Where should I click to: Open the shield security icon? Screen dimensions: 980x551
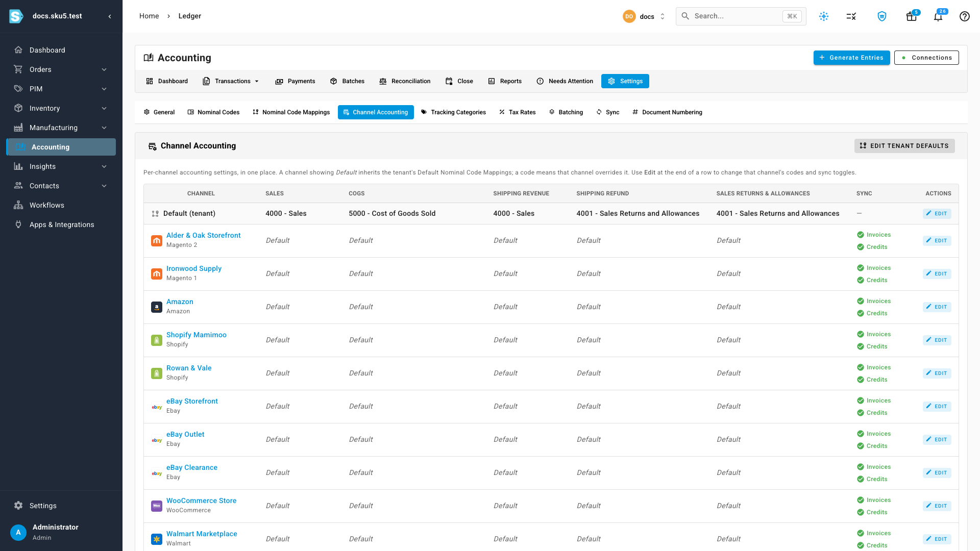click(x=882, y=16)
